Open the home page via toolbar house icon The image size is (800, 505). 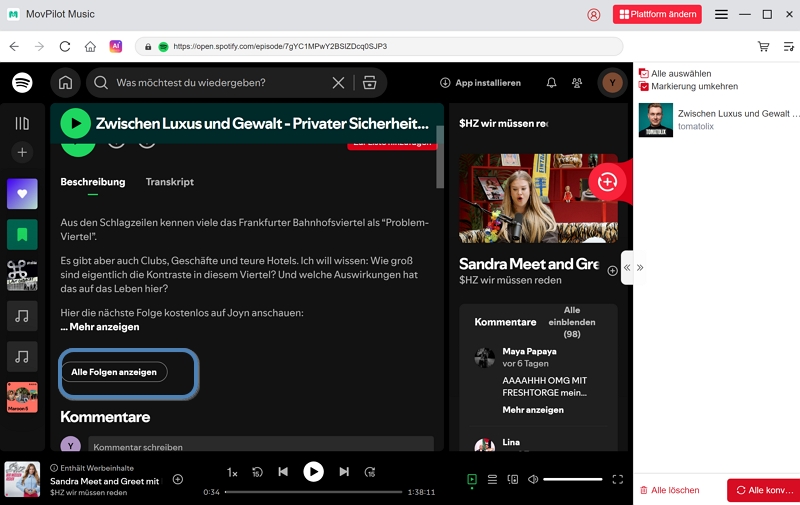click(x=90, y=46)
